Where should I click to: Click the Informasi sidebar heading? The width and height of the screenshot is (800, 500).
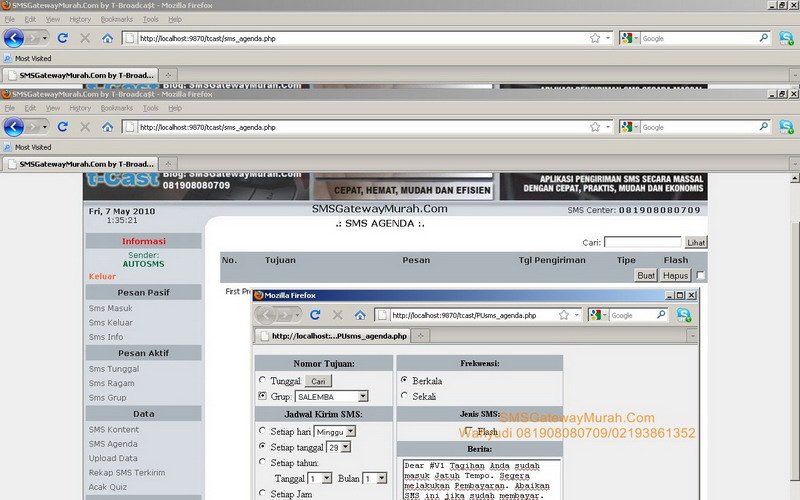pos(143,241)
